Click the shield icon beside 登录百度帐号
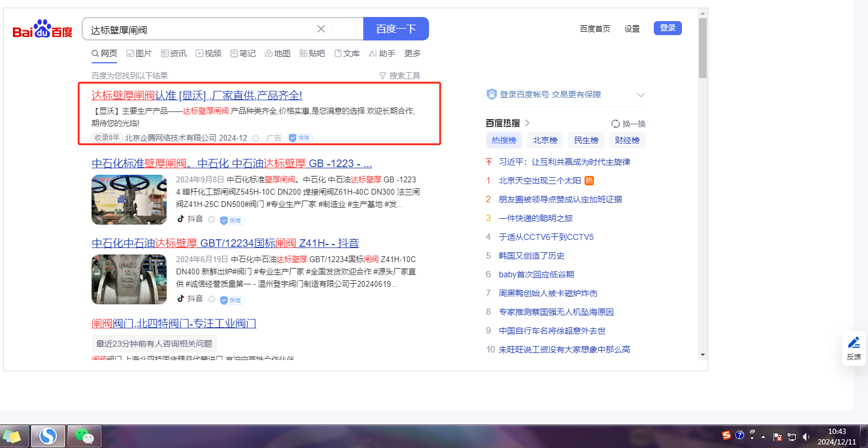This screenshot has width=868, height=448. [492, 94]
